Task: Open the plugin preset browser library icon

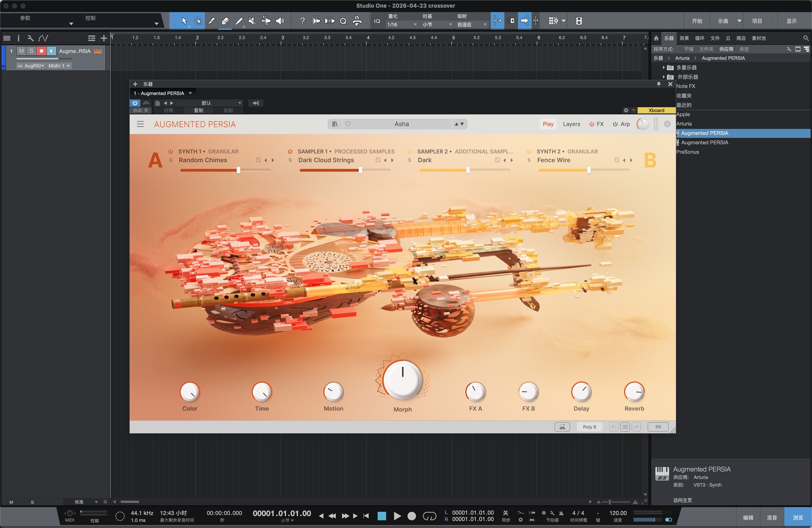Action: (x=335, y=124)
